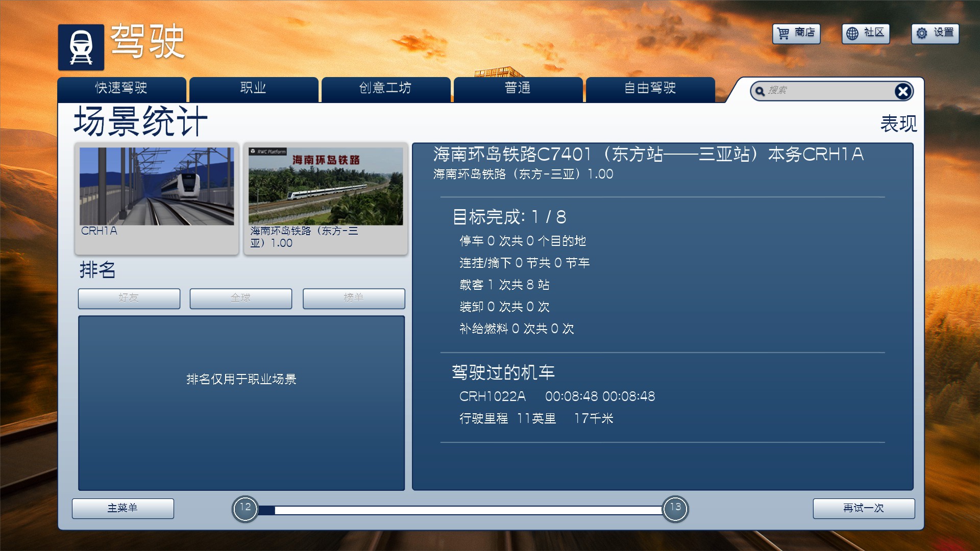Click the 好友 ranking button
The image size is (980, 551).
(x=129, y=298)
